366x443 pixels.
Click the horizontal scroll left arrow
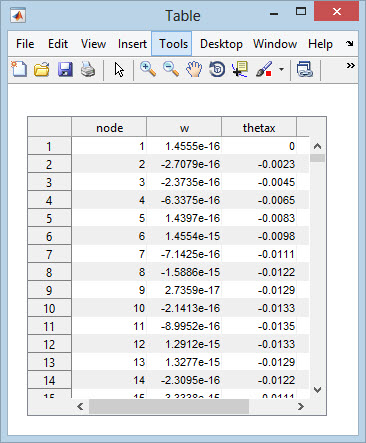(x=80, y=406)
